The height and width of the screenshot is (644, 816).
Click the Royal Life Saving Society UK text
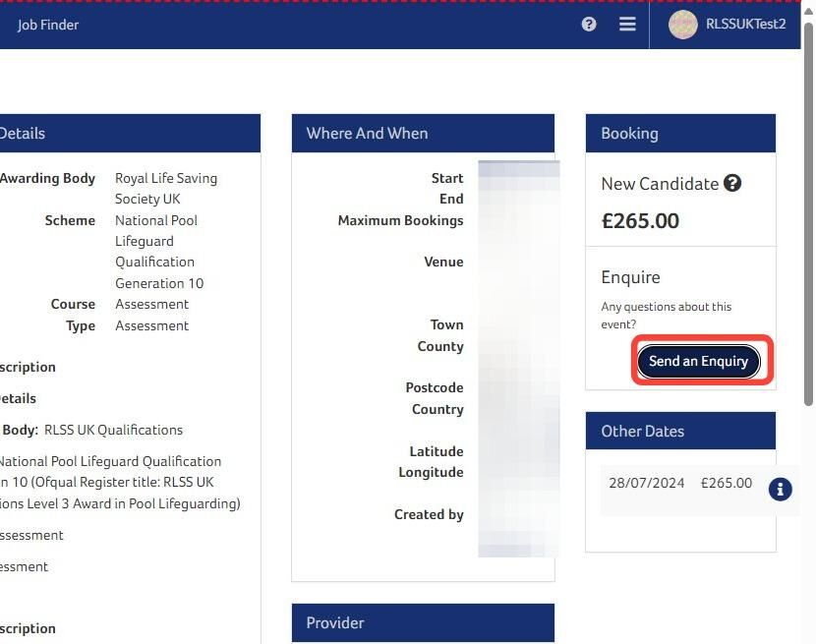coord(166,189)
